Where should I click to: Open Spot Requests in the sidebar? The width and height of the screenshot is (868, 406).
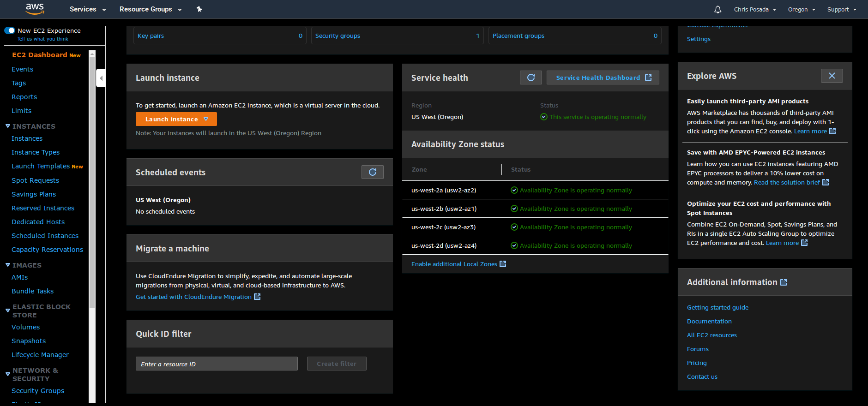(35, 180)
